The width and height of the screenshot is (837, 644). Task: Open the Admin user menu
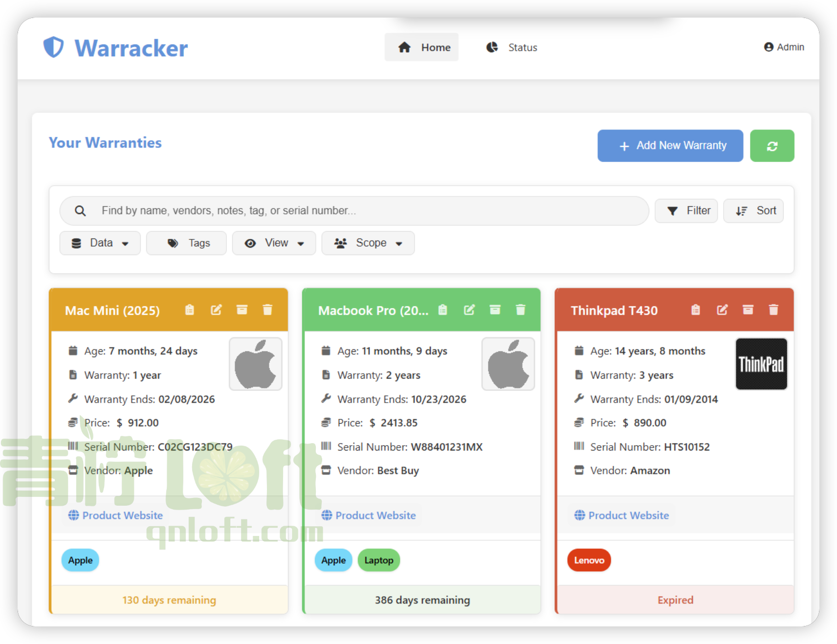pos(784,47)
